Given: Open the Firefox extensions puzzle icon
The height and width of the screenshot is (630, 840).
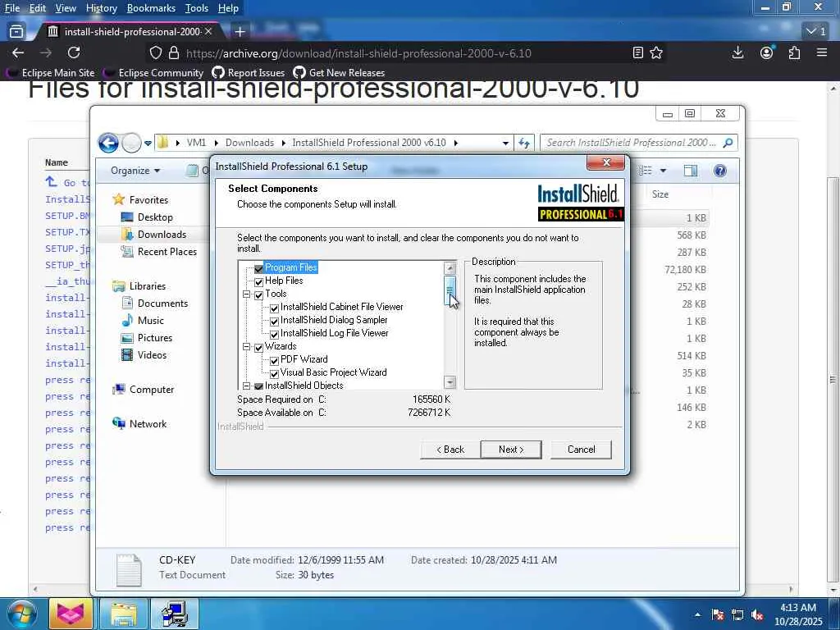Looking at the screenshot, I should 794,52.
